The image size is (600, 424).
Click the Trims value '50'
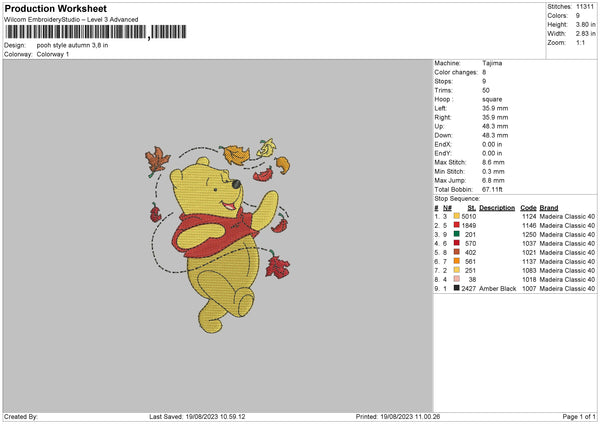[x=486, y=90]
